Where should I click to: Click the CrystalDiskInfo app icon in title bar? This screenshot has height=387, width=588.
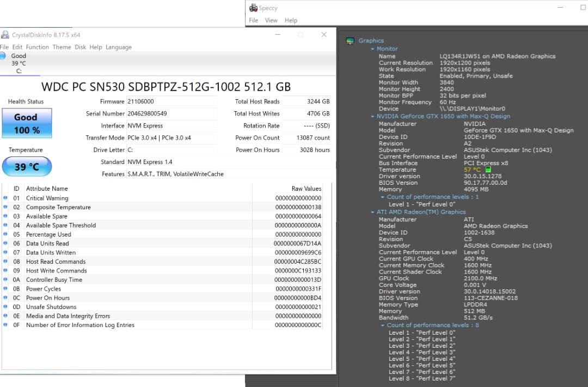tap(5, 35)
